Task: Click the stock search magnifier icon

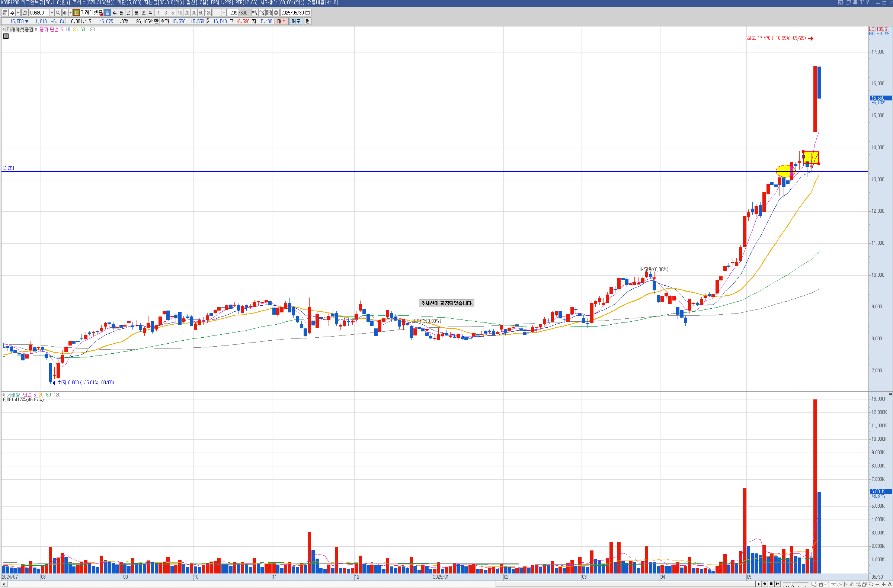Action: tap(58, 13)
